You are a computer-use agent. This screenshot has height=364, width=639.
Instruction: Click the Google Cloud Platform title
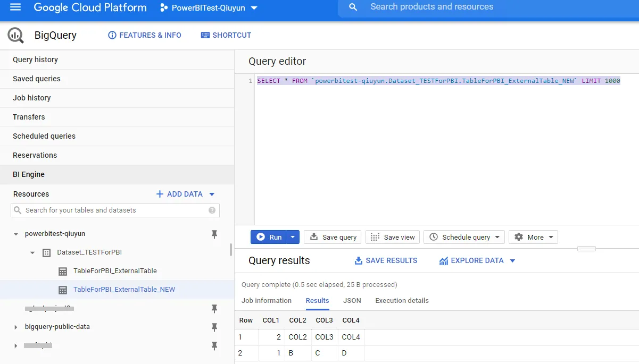[x=90, y=7]
